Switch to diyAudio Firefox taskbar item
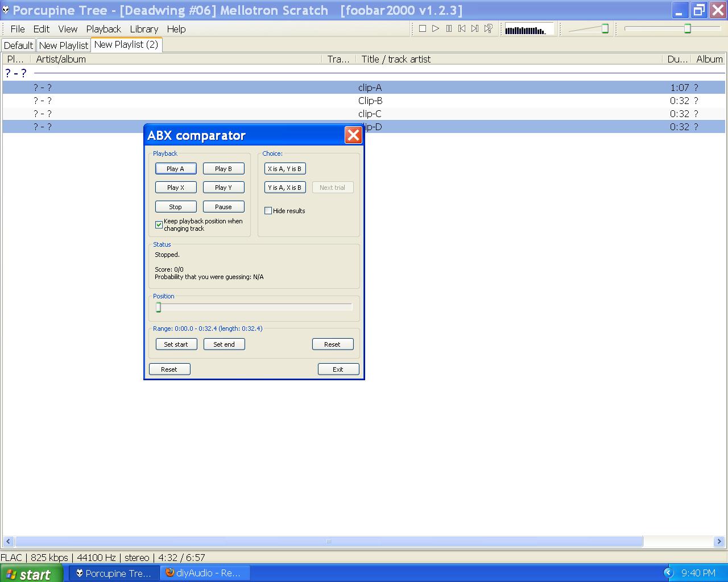Screen dimensions: 728x582 point(205,573)
